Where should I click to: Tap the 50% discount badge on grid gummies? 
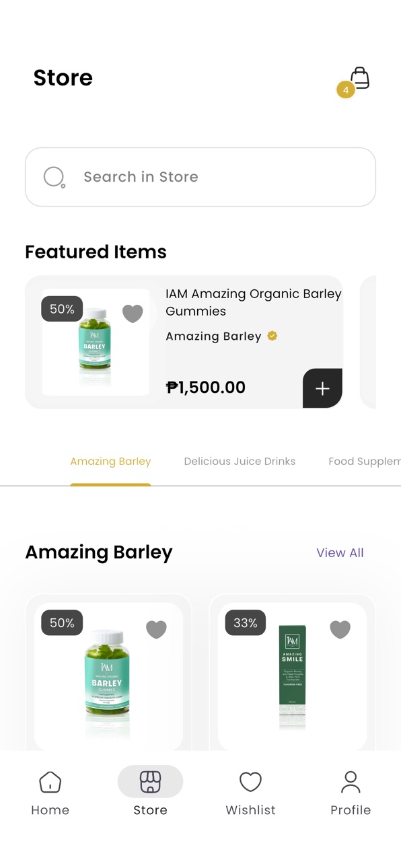coord(62,622)
